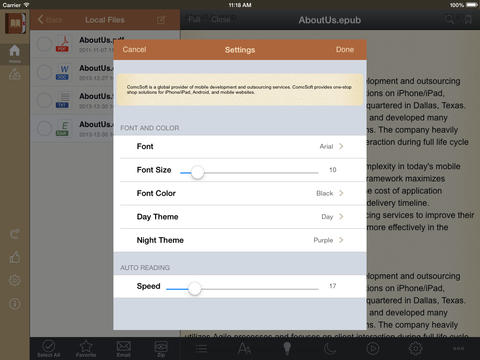
Task: Tap the Wi-Fi indicator in the status bar
Action: (26, 5)
